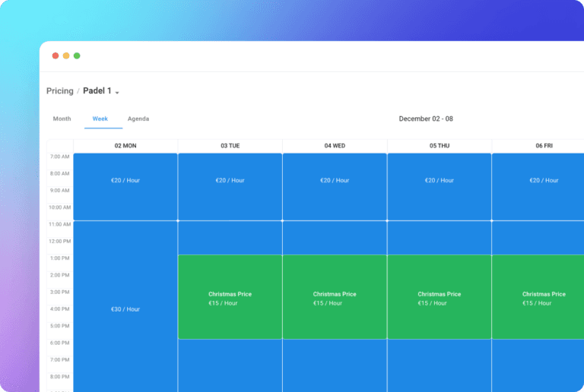Viewport: 584px width, 392px height.
Task: Click the 1:00 PM time label
Action: [x=59, y=258]
